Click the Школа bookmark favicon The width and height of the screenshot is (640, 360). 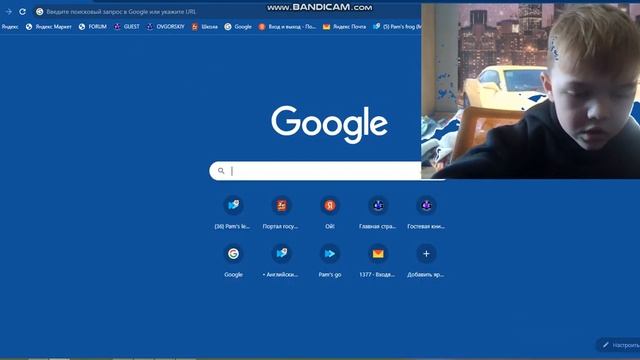coord(195,27)
